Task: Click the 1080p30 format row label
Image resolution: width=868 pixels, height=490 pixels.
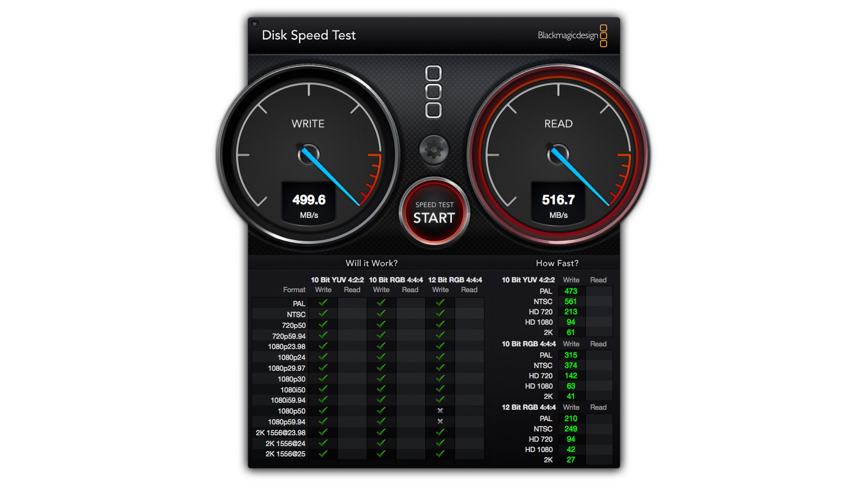Action: click(291, 379)
